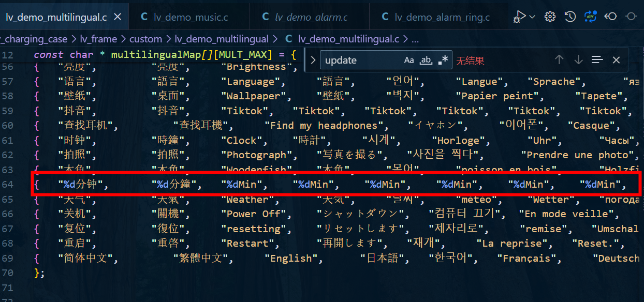Click the "Power Off" string on line 66
The height and width of the screenshot is (302, 644).
pyautogui.click(x=254, y=214)
